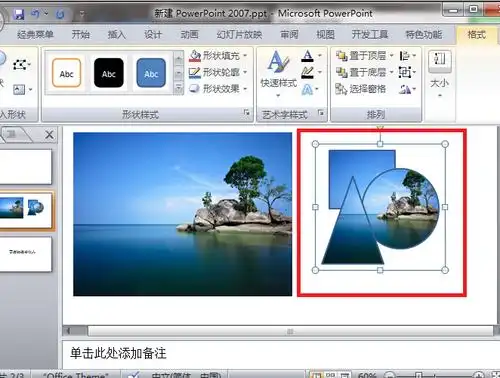Image resolution: width=500 pixels, height=378 pixels.
Task: Open the 设计 ribbon tab
Action: pyautogui.click(x=153, y=34)
